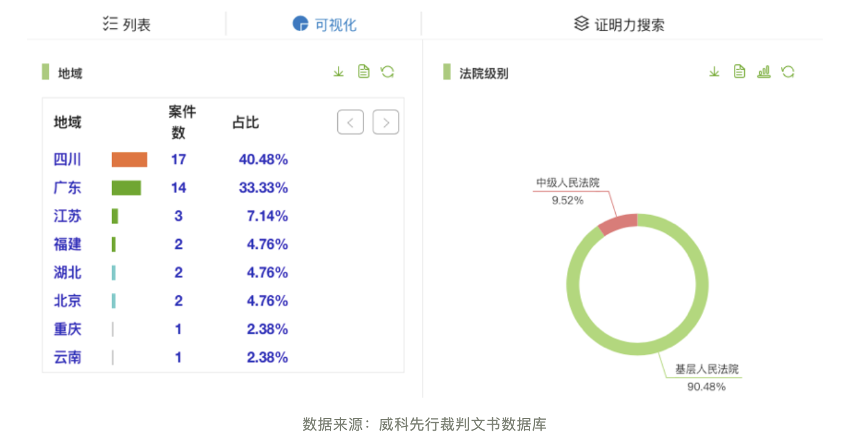Open the 列表 list tab
The image size is (868, 446).
(127, 25)
